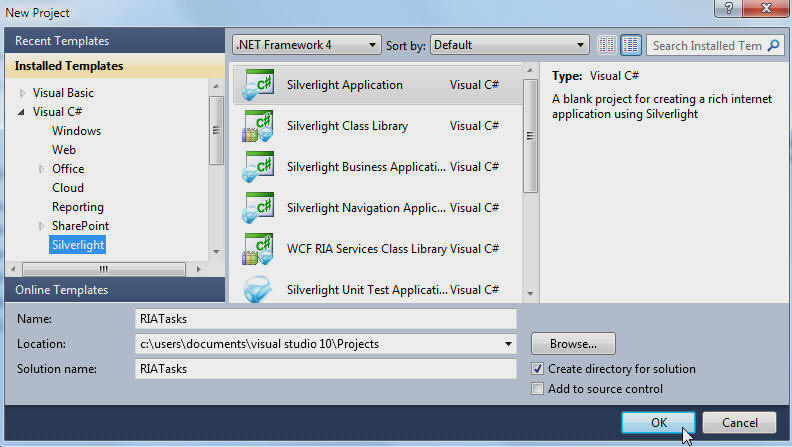The width and height of the screenshot is (792, 447).
Task: Open the Recent Templates section
Action: point(115,40)
